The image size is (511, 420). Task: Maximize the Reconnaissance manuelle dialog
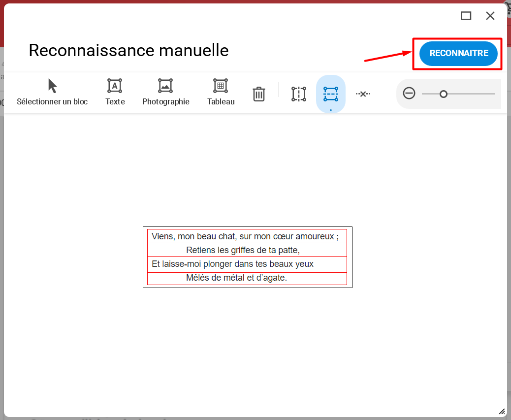[466, 16]
